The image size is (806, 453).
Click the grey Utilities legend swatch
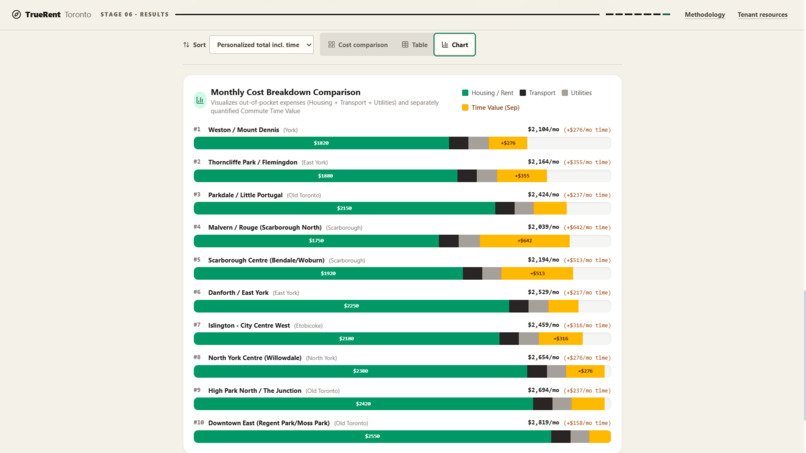(x=565, y=93)
